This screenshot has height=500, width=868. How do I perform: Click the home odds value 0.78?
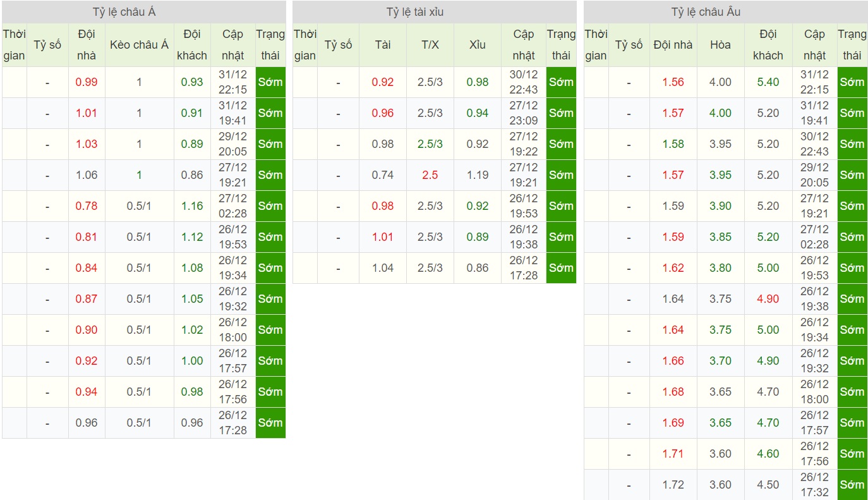click(87, 206)
